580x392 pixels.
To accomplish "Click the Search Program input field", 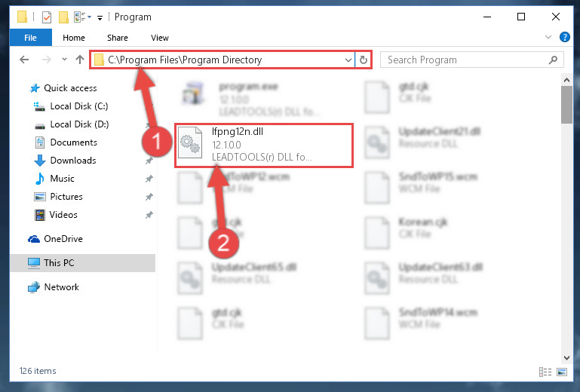I will click(x=466, y=60).
